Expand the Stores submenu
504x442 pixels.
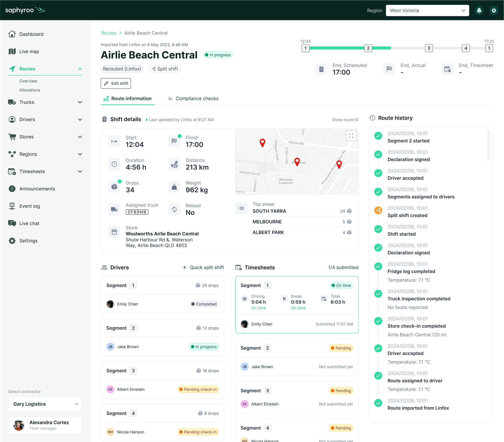(x=80, y=137)
